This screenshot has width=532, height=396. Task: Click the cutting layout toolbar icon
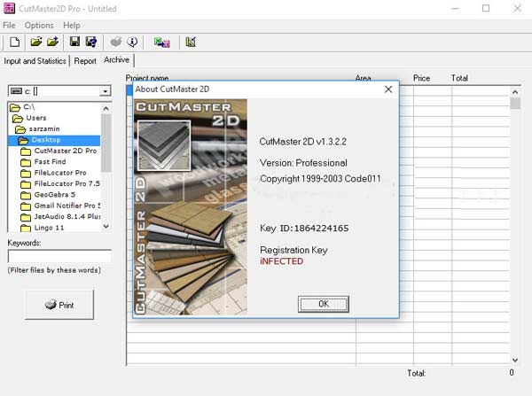click(191, 42)
